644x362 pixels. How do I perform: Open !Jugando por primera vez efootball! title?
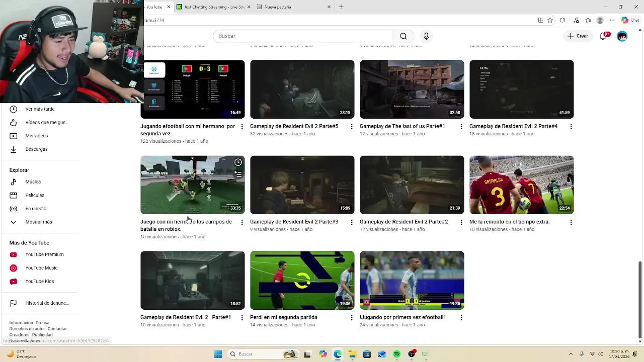(402, 317)
